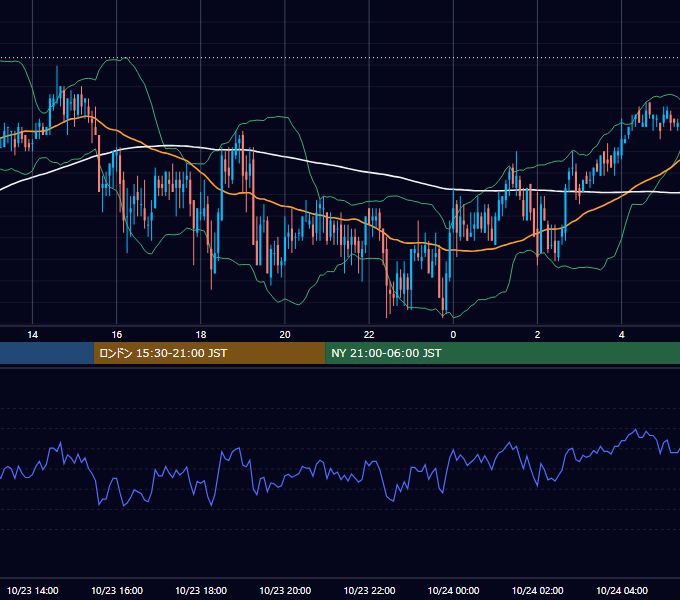
Task: Click hour label 4 on price chart axis
Action: (621, 335)
